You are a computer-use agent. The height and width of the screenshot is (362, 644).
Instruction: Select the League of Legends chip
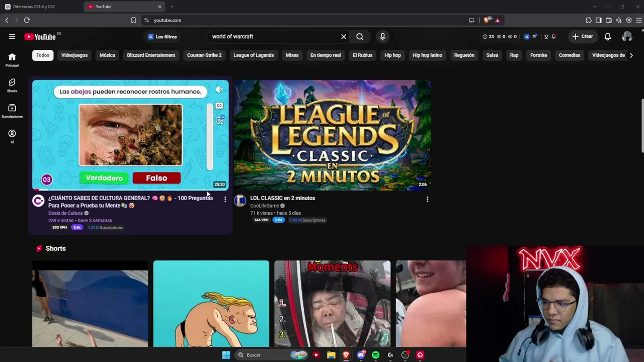254,55
